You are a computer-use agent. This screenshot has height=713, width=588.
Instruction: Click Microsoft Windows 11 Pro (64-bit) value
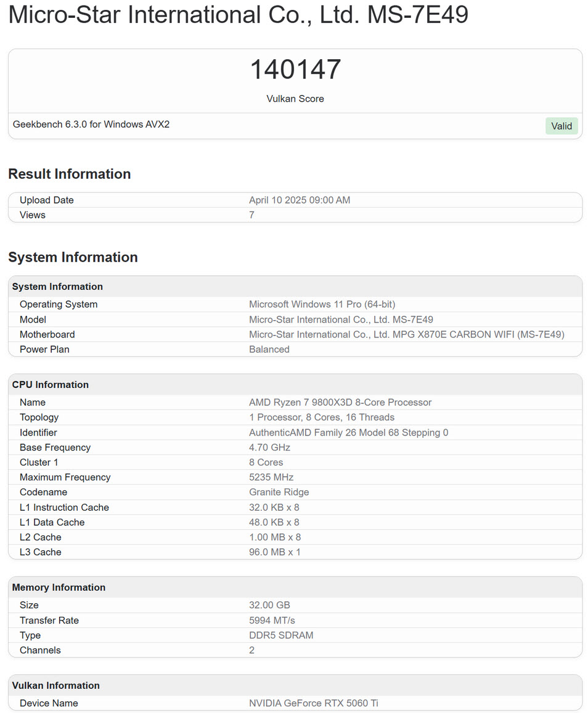coord(322,304)
